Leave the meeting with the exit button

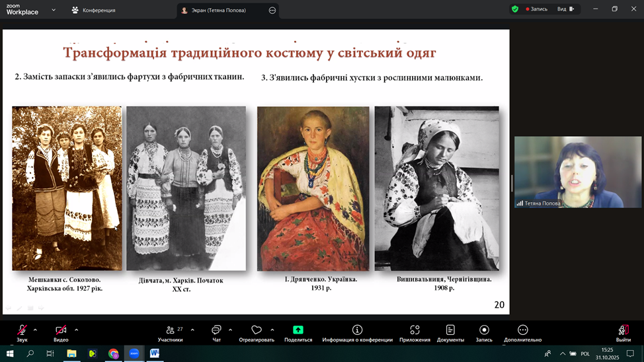pyautogui.click(x=623, y=333)
